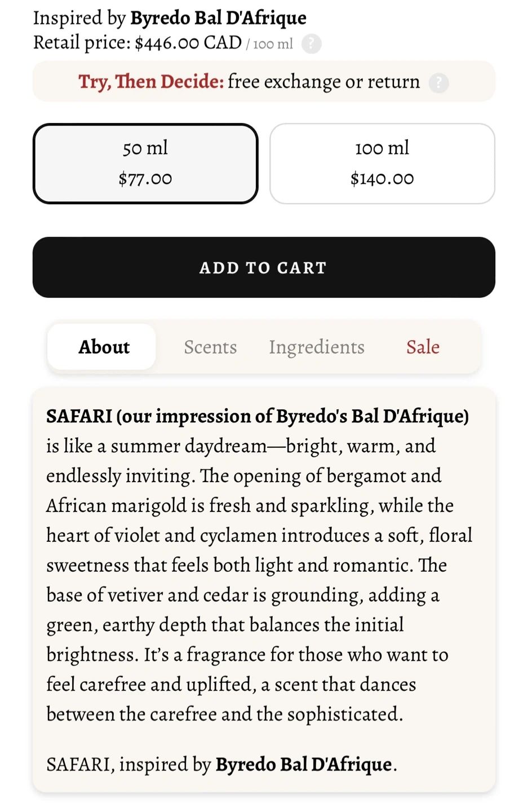
Task: Click bold 'Byredo Bal D'Afrique' in bottom line
Action: click(x=304, y=765)
